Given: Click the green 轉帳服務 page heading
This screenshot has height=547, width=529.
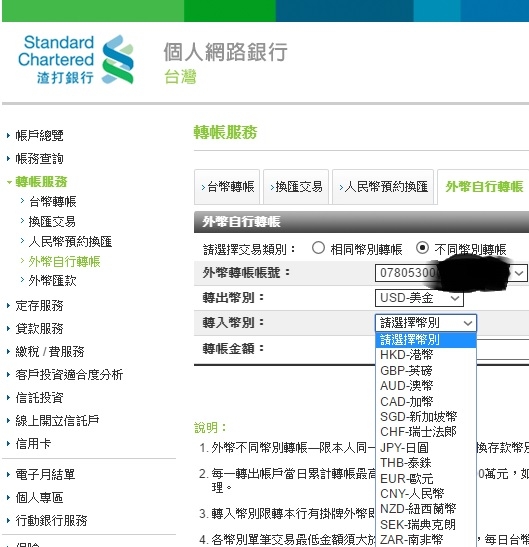Looking at the screenshot, I should click(225, 133).
